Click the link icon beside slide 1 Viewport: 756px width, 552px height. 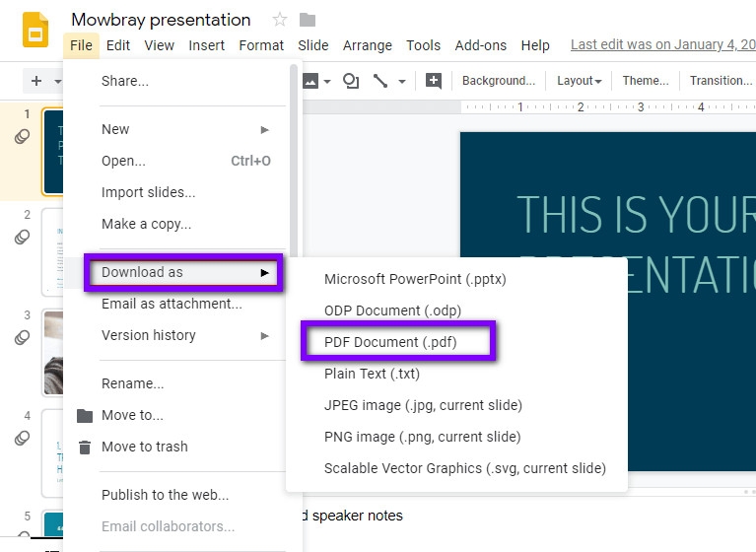22,136
